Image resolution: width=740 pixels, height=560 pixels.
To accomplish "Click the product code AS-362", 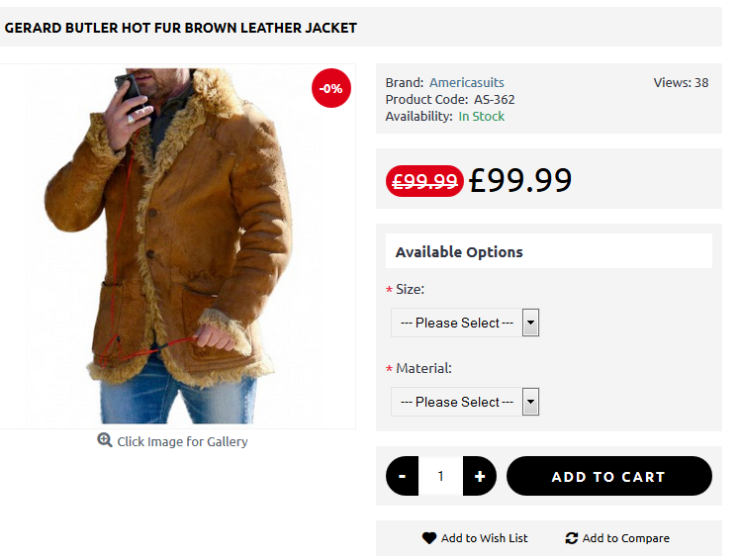I will (494, 99).
